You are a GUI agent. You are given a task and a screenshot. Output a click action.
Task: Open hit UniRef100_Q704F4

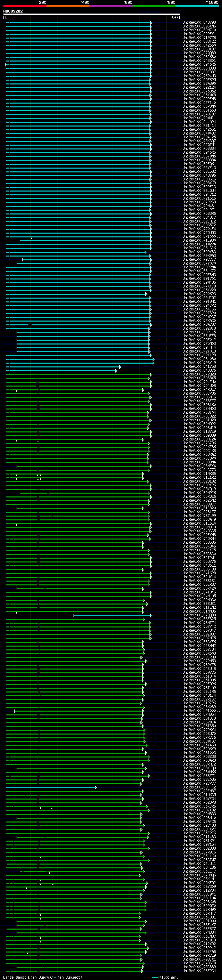[199, 229]
